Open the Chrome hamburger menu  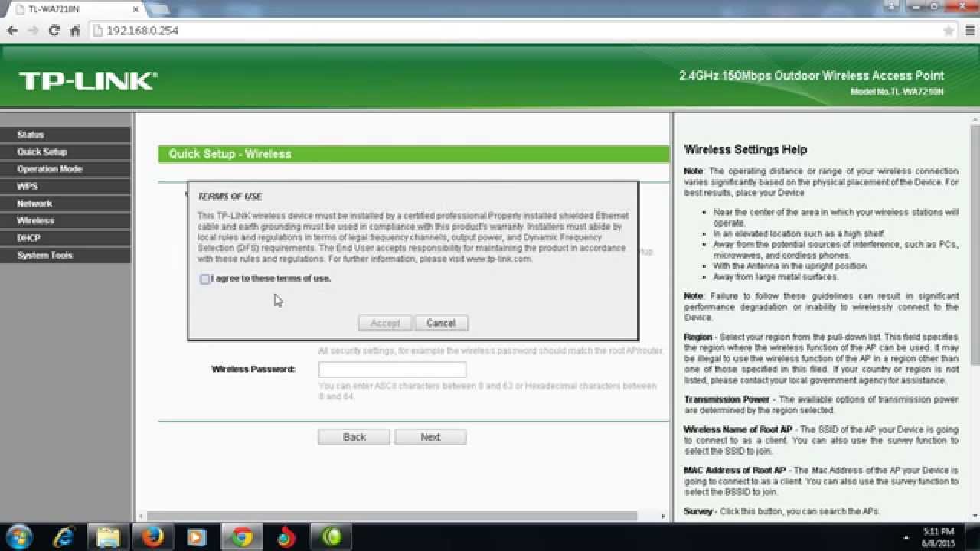[969, 31]
